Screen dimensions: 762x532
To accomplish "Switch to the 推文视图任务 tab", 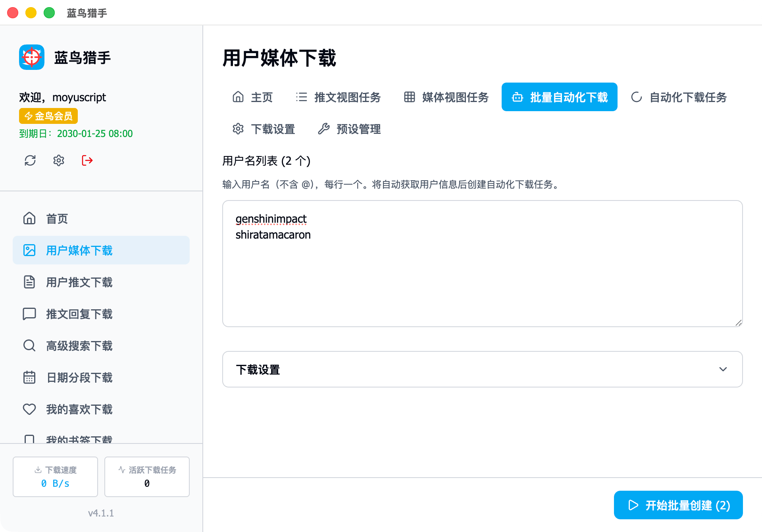I will coord(338,97).
